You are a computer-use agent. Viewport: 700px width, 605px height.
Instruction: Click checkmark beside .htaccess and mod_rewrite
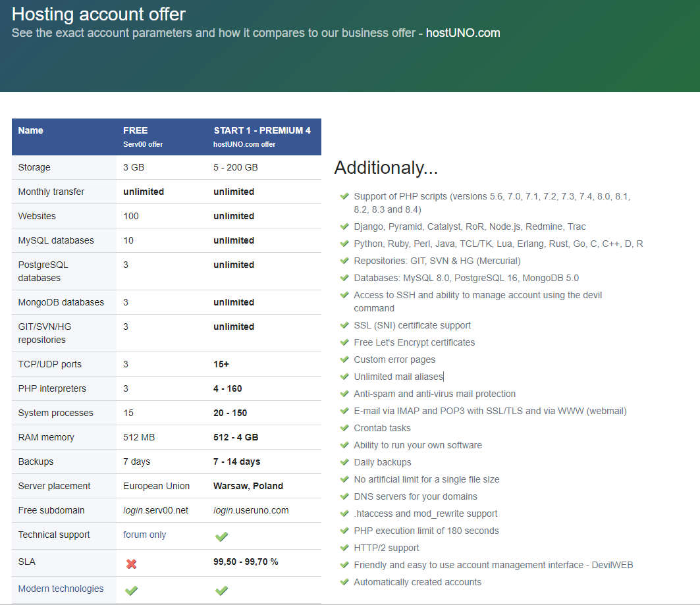point(344,513)
